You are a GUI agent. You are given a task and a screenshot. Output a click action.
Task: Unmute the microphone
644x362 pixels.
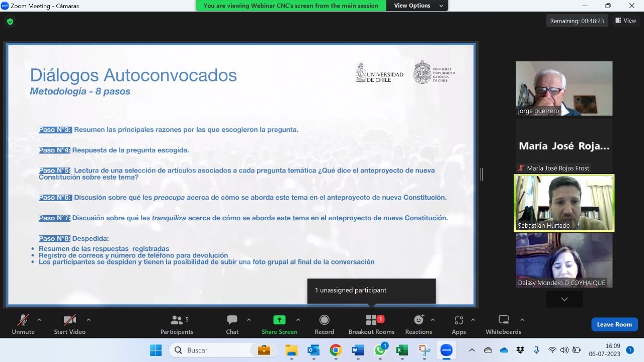coord(23,324)
